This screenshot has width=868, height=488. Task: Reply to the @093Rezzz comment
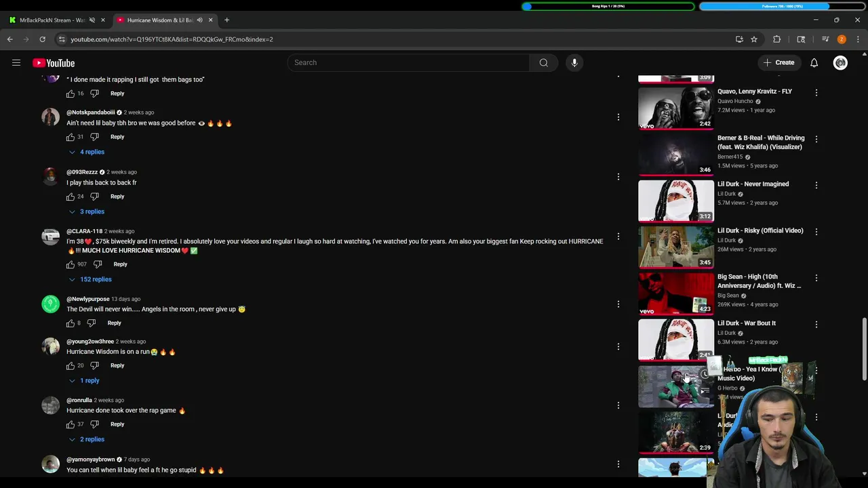pyautogui.click(x=117, y=197)
